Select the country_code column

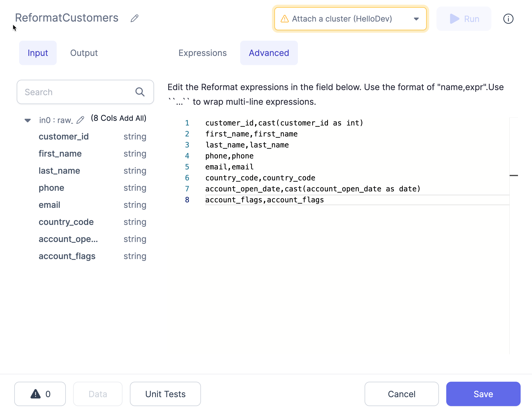[x=66, y=222]
